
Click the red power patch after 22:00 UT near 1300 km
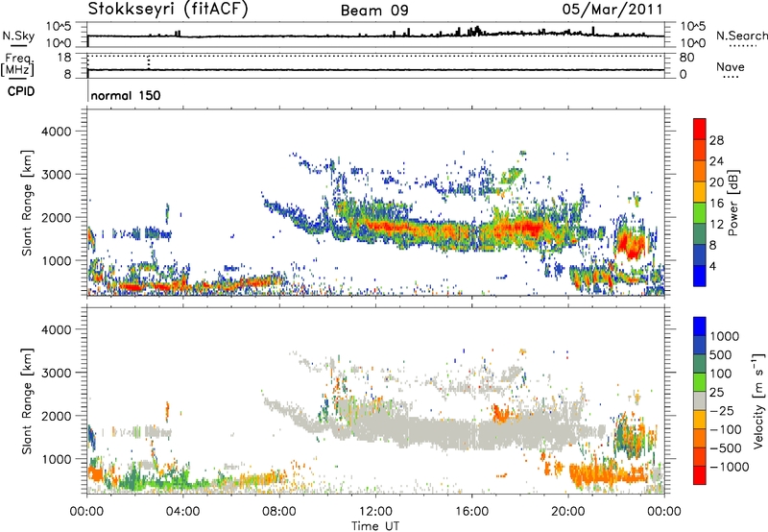[x=631, y=245]
